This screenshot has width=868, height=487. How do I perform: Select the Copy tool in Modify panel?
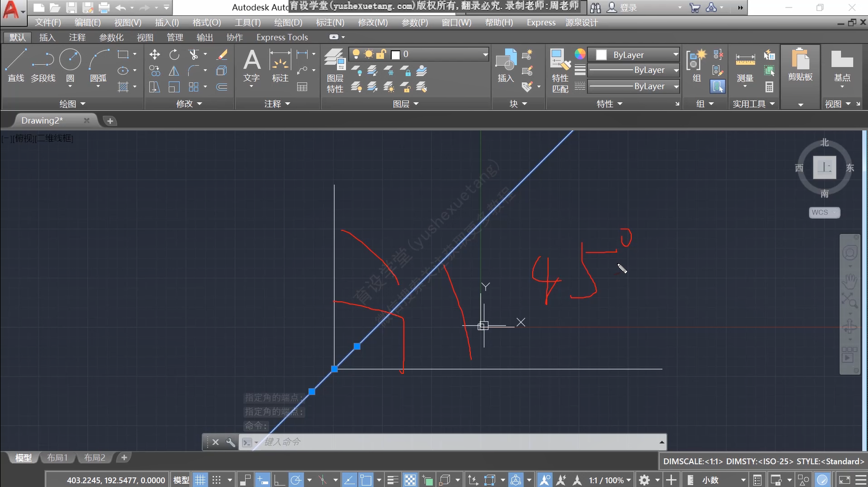point(155,71)
